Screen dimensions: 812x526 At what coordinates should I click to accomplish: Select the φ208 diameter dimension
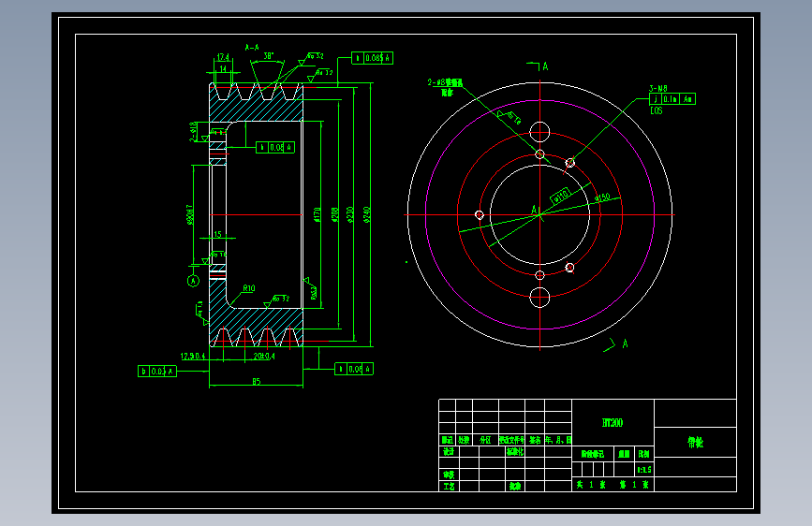[x=334, y=215]
